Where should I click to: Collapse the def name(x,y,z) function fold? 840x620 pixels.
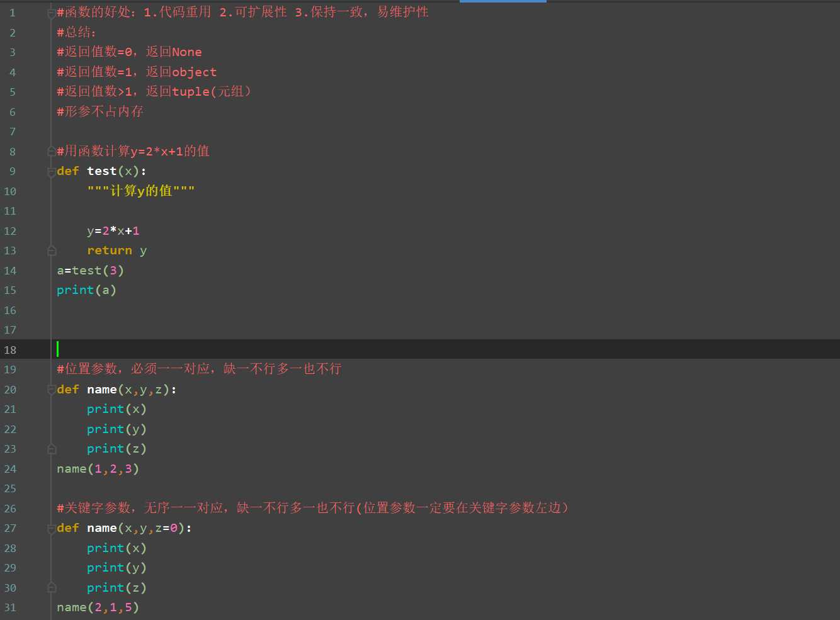point(52,390)
